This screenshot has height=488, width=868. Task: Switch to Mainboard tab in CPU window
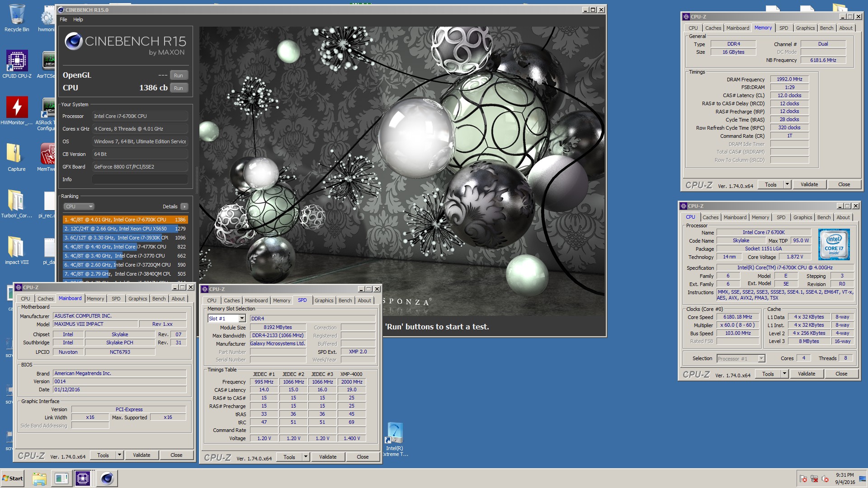(735, 217)
